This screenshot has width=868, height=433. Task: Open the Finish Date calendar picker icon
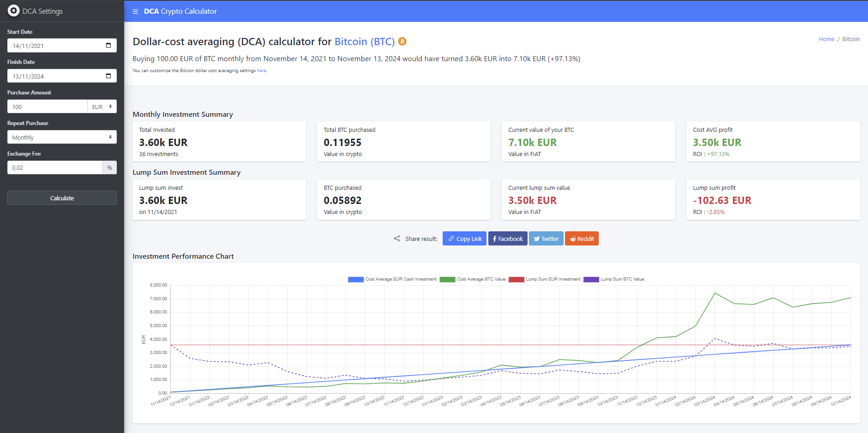[x=108, y=76]
